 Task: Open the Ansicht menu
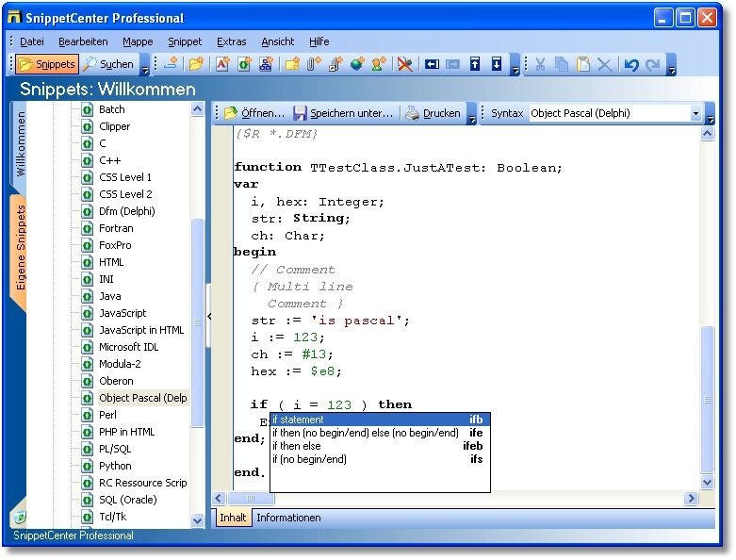pyautogui.click(x=277, y=41)
